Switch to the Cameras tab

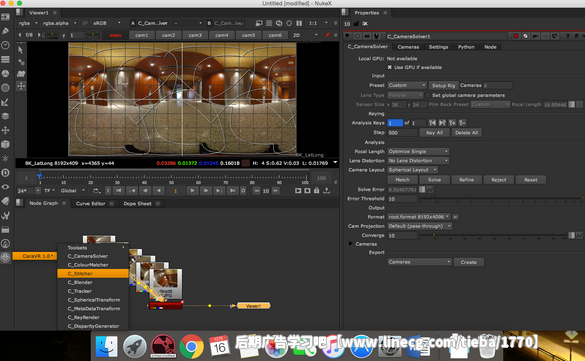point(408,47)
